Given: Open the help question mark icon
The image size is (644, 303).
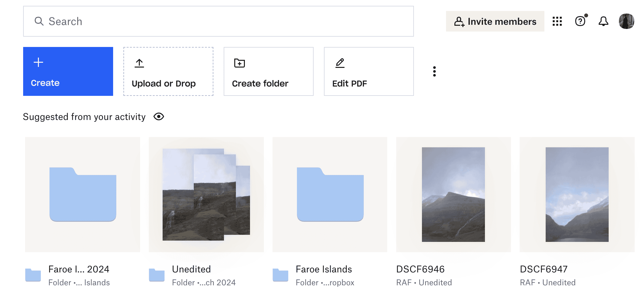Looking at the screenshot, I should (580, 21).
